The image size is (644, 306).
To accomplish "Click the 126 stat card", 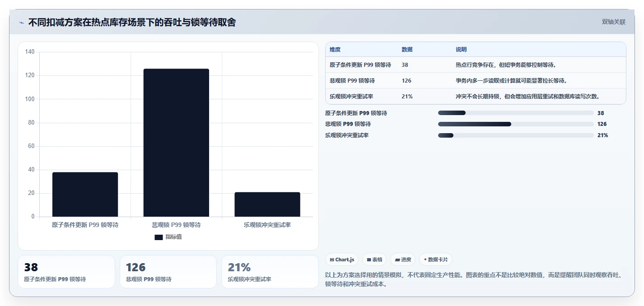I will pyautogui.click(x=168, y=272).
